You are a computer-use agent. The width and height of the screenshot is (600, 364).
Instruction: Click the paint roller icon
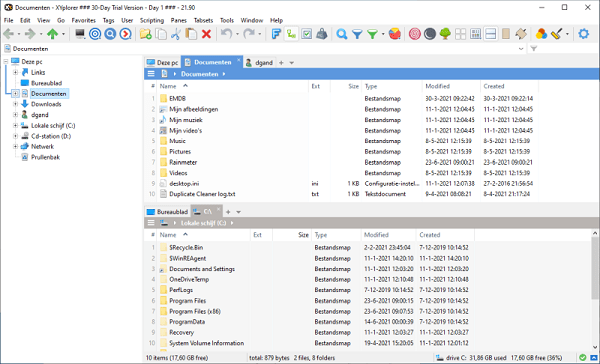click(x=556, y=34)
